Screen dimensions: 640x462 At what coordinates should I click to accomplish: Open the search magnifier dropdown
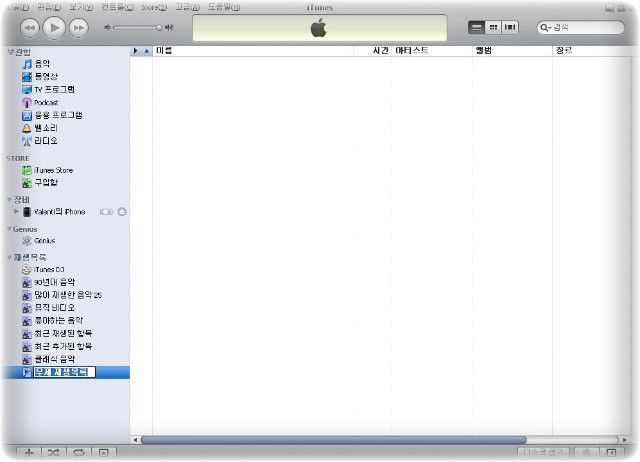tap(545, 28)
